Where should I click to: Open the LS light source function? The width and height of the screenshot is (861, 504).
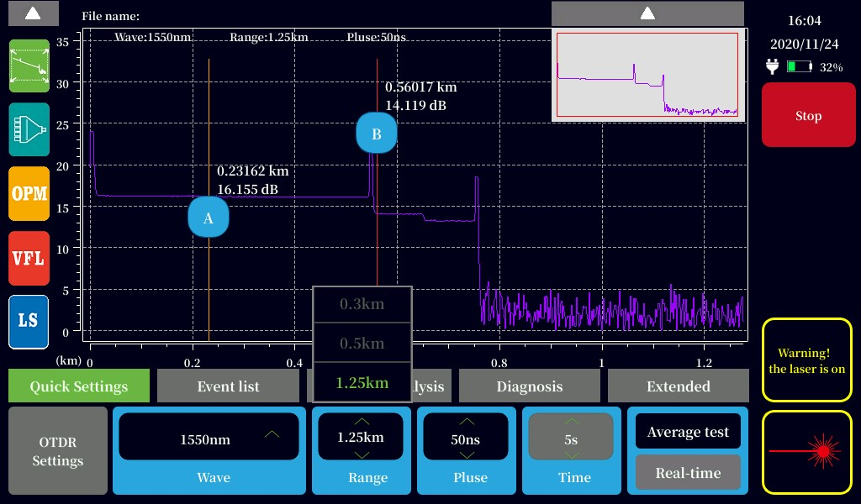point(29,322)
